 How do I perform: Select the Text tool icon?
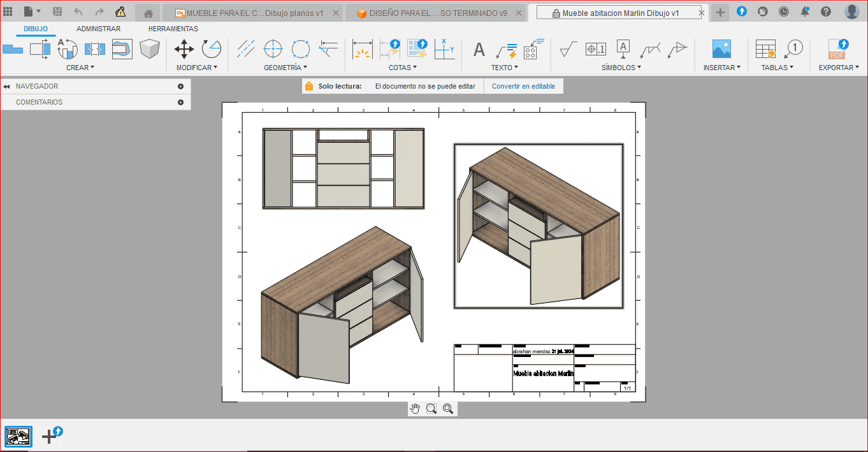tap(479, 50)
